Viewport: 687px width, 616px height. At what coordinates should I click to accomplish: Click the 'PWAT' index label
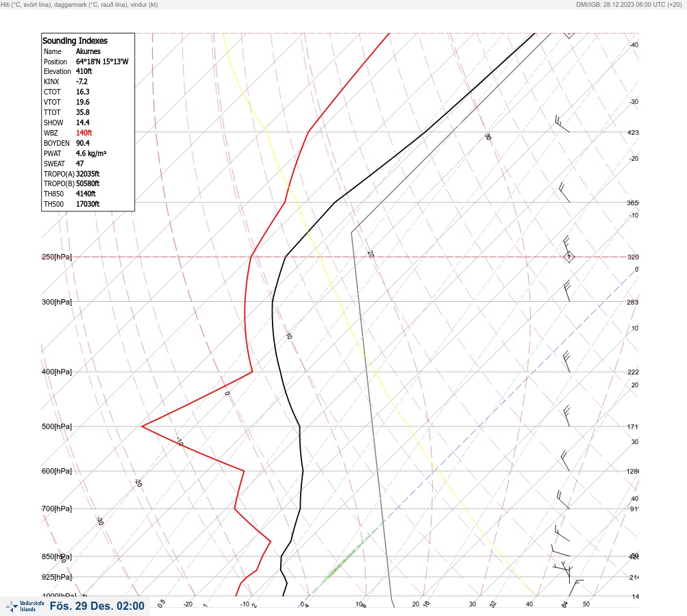[x=52, y=153]
